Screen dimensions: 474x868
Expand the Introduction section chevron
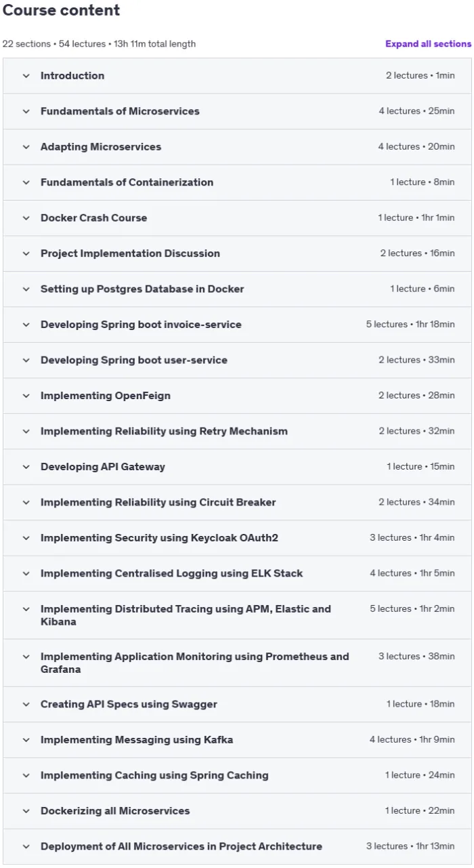tap(26, 76)
